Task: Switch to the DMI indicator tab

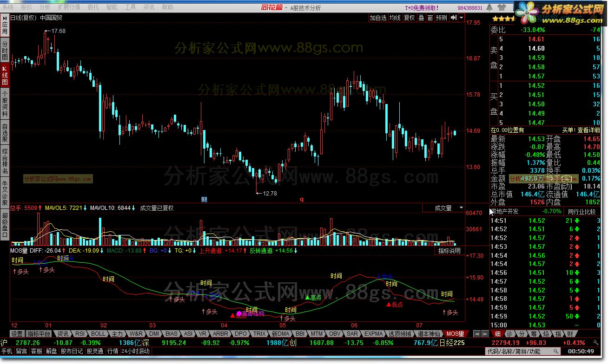Action: (154, 334)
